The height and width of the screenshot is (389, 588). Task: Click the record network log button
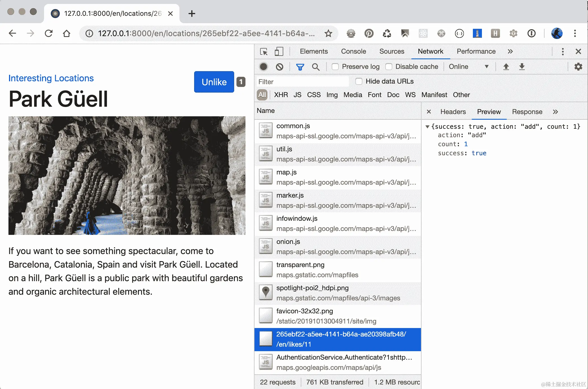pyautogui.click(x=264, y=67)
